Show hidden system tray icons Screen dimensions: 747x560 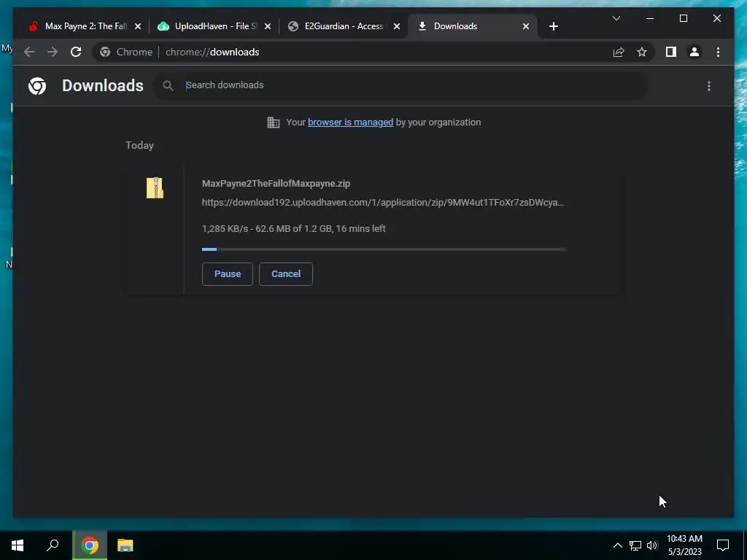point(617,545)
